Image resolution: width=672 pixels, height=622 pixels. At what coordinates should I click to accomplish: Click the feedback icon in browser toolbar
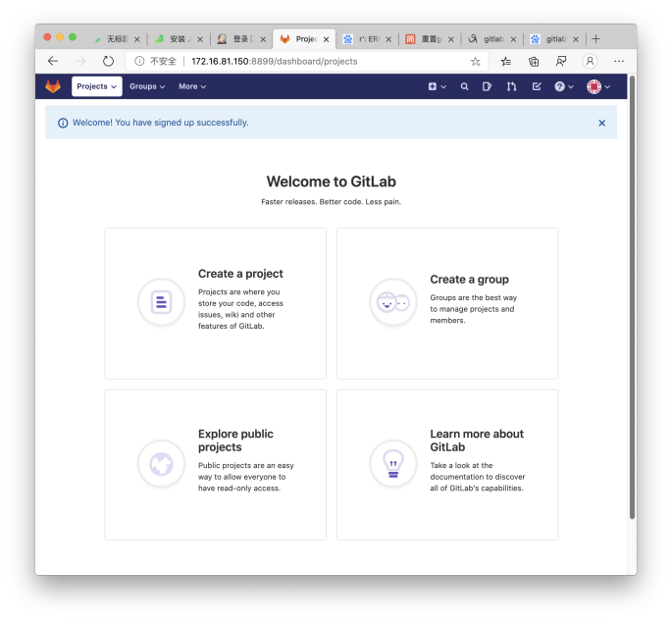pos(560,61)
